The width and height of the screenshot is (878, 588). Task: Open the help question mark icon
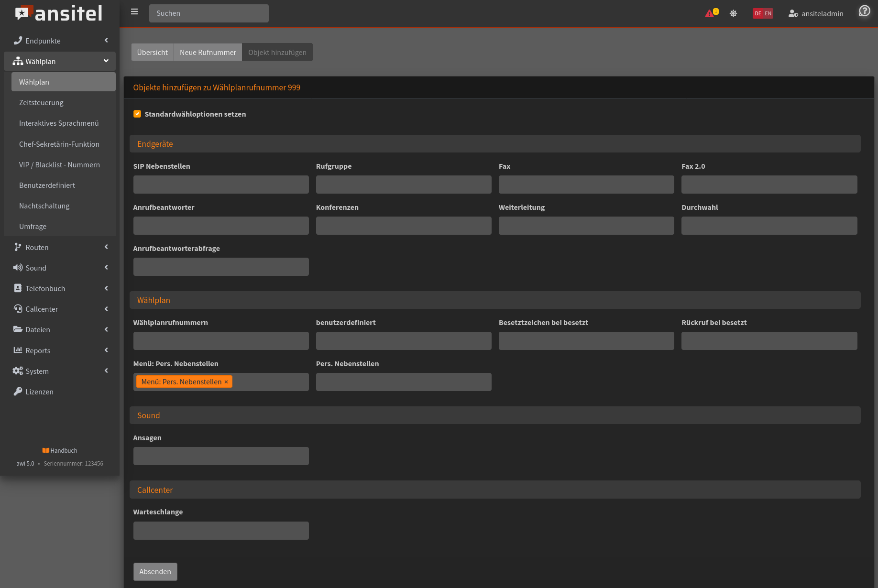(x=864, y=11)
